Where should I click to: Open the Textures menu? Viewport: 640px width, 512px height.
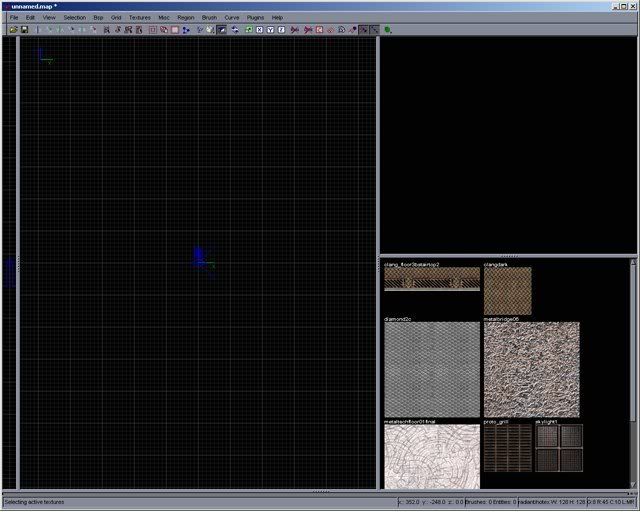[x=140, y=18]
